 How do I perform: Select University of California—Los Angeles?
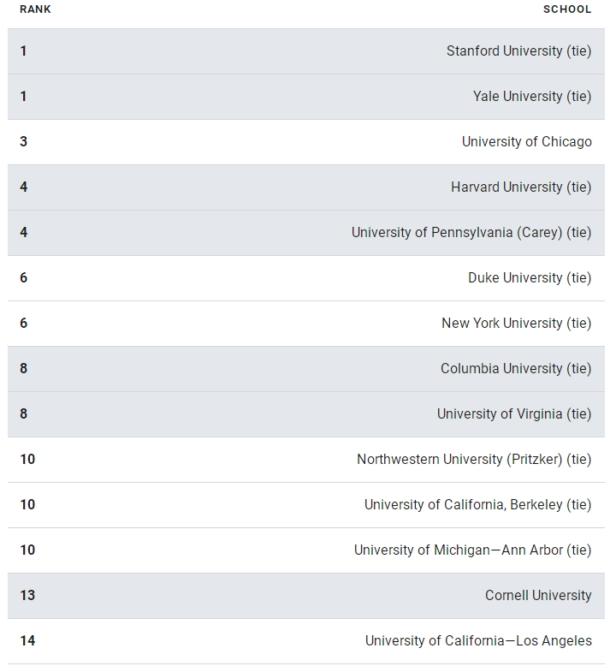pyautogui.click(x=478, y=641)
